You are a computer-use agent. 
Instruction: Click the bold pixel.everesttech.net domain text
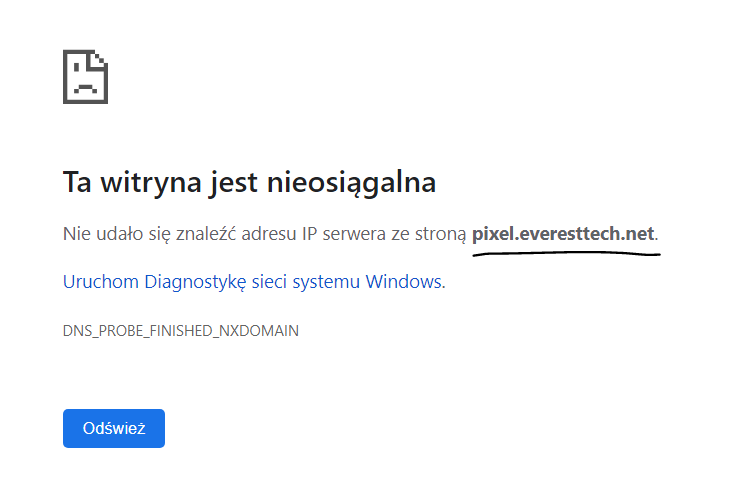(x=563, y=234)
